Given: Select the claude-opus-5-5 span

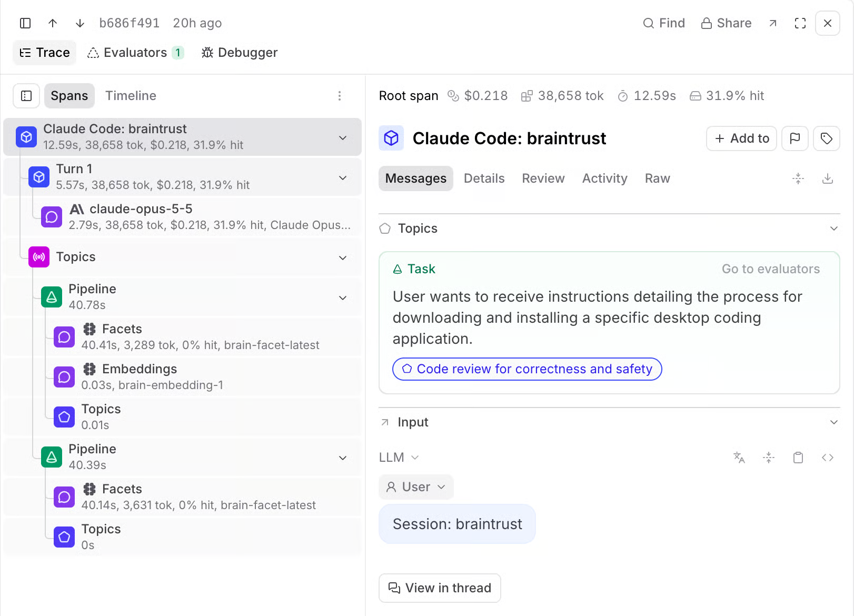Looking at the screenshot, I should coord(182,217).
